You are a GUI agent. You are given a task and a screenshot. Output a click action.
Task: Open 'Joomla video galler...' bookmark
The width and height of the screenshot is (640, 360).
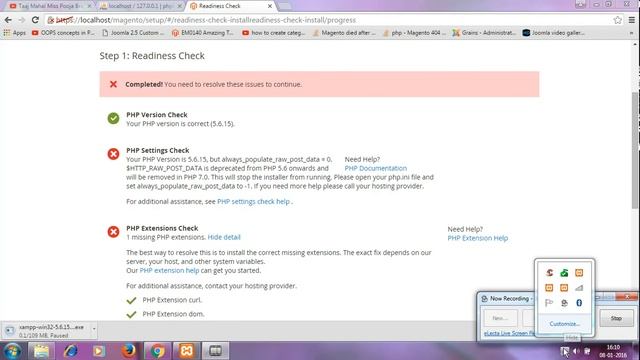pos(554,33)
